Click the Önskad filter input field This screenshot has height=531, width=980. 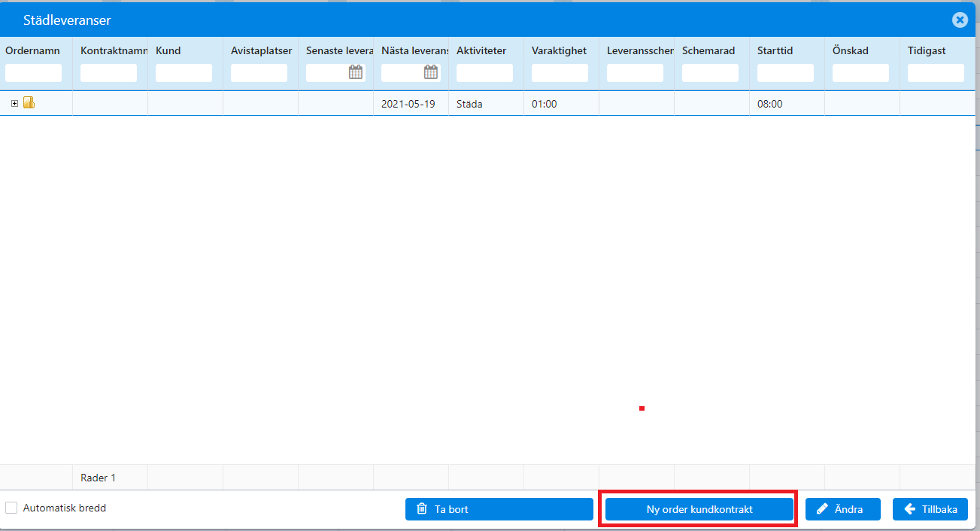click(860, 73)
